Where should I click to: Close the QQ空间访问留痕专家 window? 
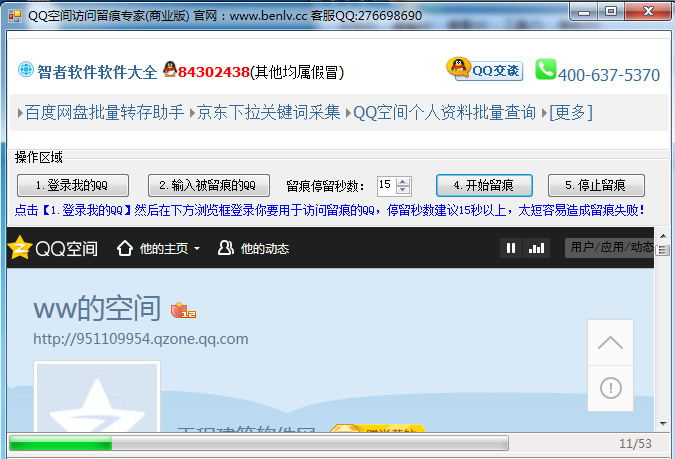(648, 12)
